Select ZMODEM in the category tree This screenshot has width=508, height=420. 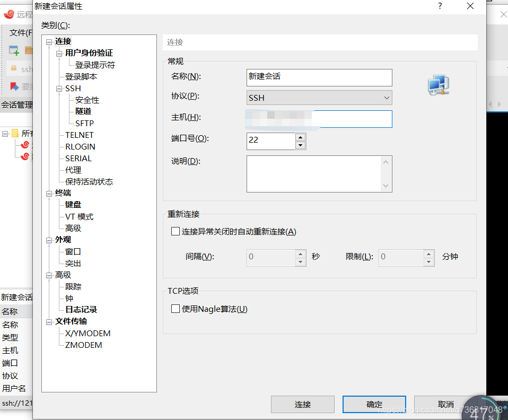click(84, 345)
